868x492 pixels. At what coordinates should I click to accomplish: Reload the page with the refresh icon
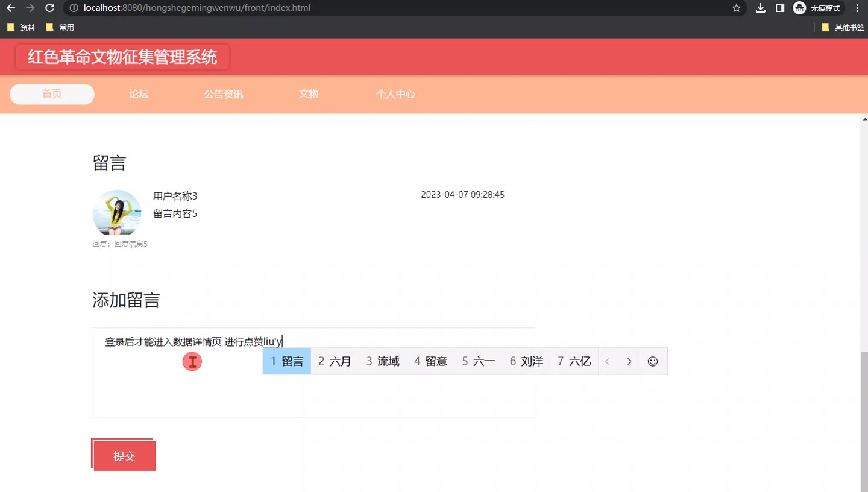pos(50,8)
